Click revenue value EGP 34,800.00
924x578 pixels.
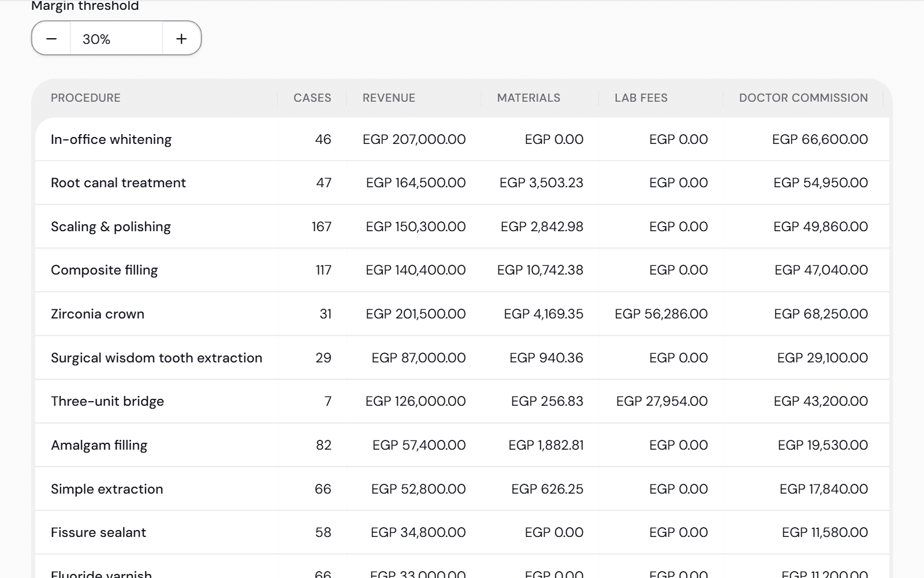(x=418, y=532)
